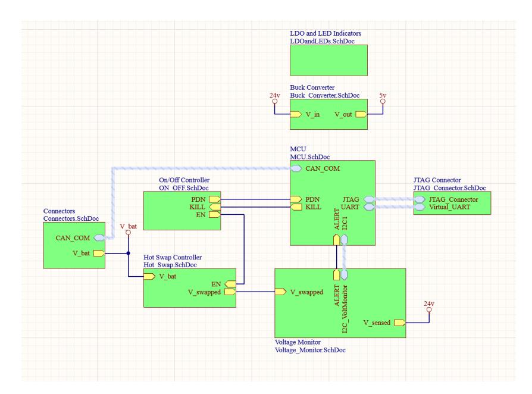Select the I2C_VoltMonitor port on Voltage Monitor
The width and height of the screenshot is (532, 394).
(x=344, y=274)
